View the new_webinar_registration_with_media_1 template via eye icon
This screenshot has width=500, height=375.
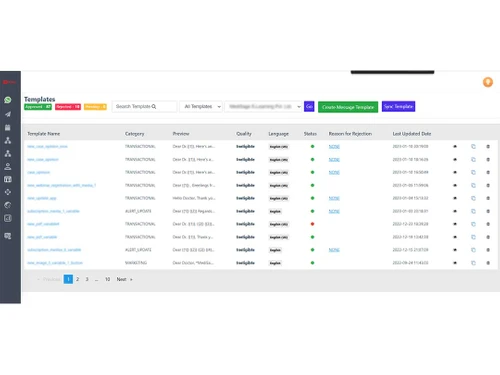455,185
